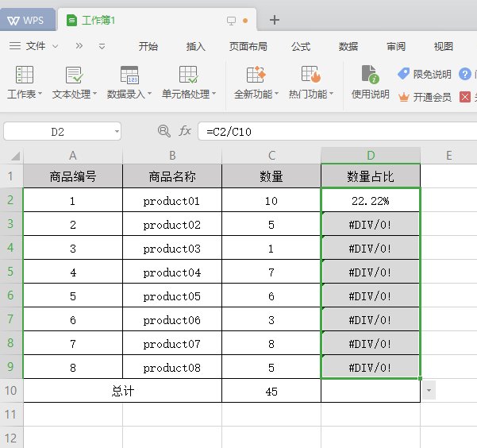Viewport: 477px width, 448px height.
Task: Click the 使用说明 document icon
Action: click(370, 74)
